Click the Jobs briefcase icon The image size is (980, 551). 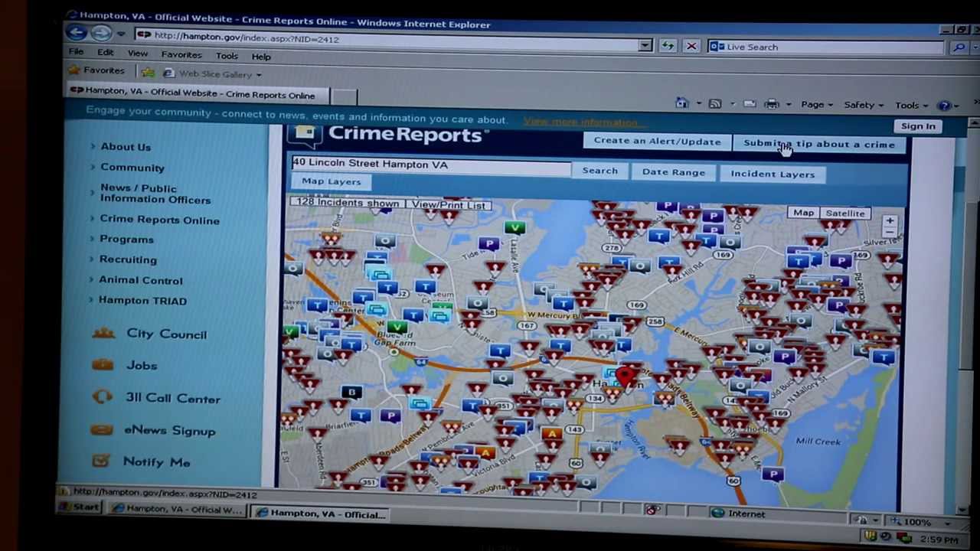tap(103, 365)
